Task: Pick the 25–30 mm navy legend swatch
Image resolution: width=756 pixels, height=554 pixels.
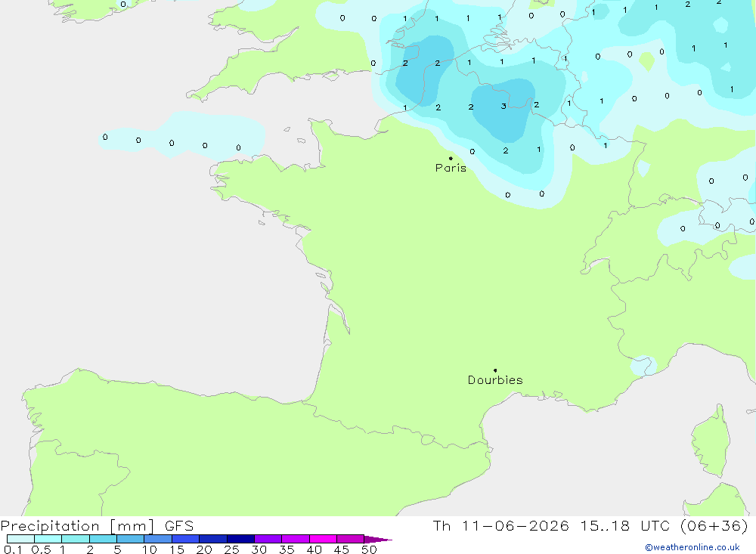Action: click(240, 539)
